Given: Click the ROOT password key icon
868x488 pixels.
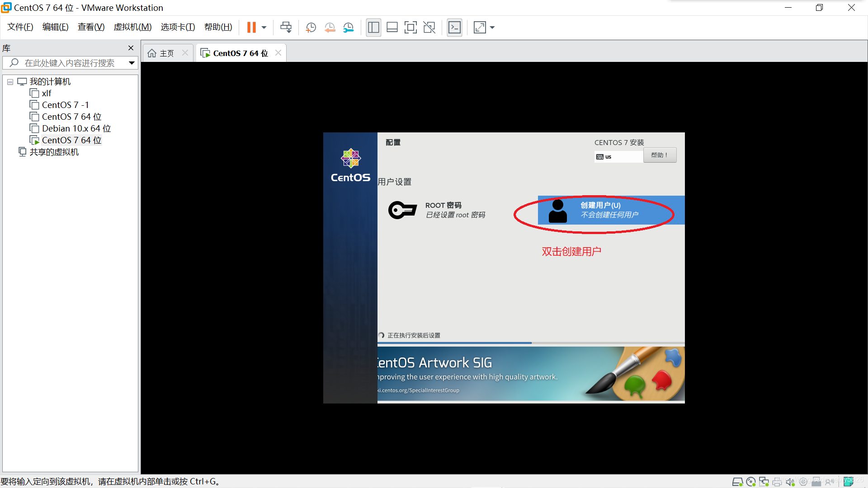Looking at the screenshot, I should pos(402,210).
